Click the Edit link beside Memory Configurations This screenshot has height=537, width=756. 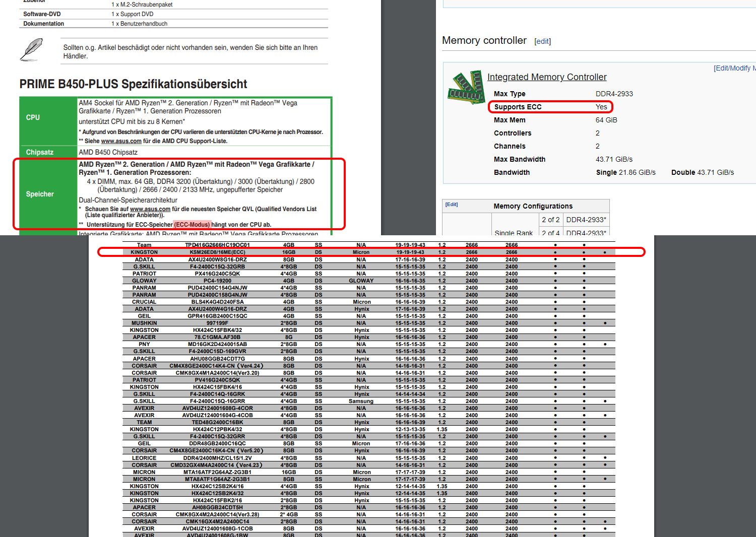(x=452, y=205)
